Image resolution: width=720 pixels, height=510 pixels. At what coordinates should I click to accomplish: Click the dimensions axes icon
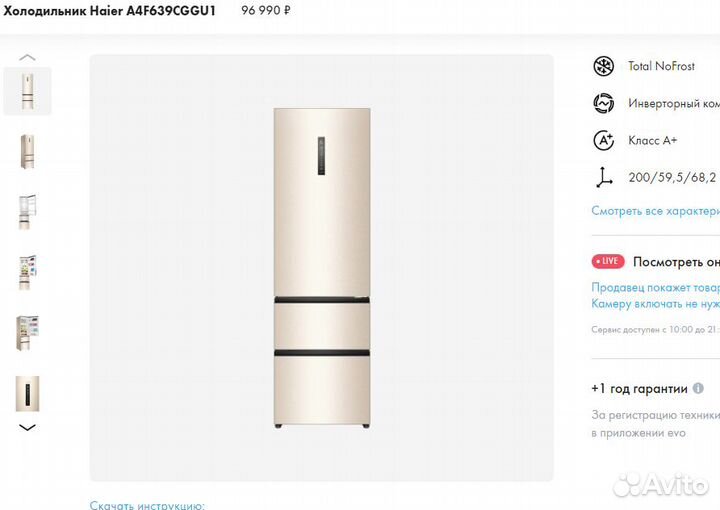pyautogui.click(x=603, y=177)
